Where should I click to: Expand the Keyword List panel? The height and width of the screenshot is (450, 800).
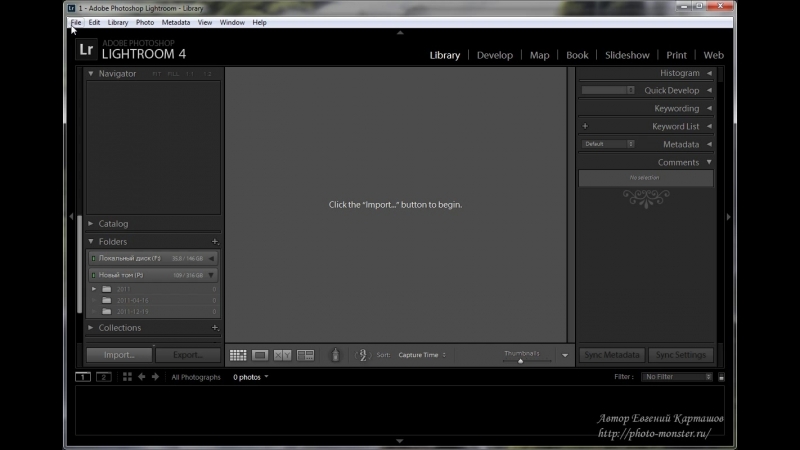pyautogui.click(x=709, y=126)
